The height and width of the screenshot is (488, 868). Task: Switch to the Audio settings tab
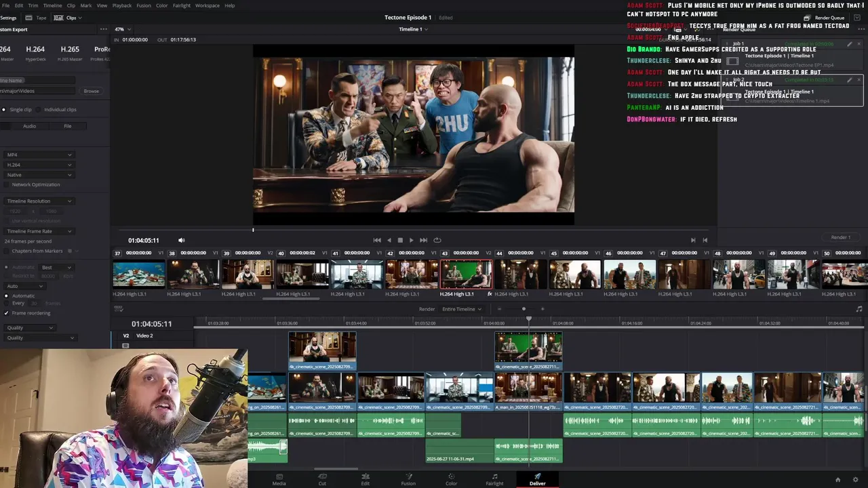30,126
